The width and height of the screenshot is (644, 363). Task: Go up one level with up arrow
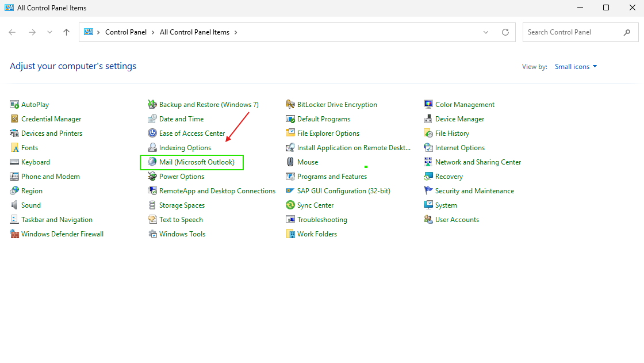(x=66, y=32)
